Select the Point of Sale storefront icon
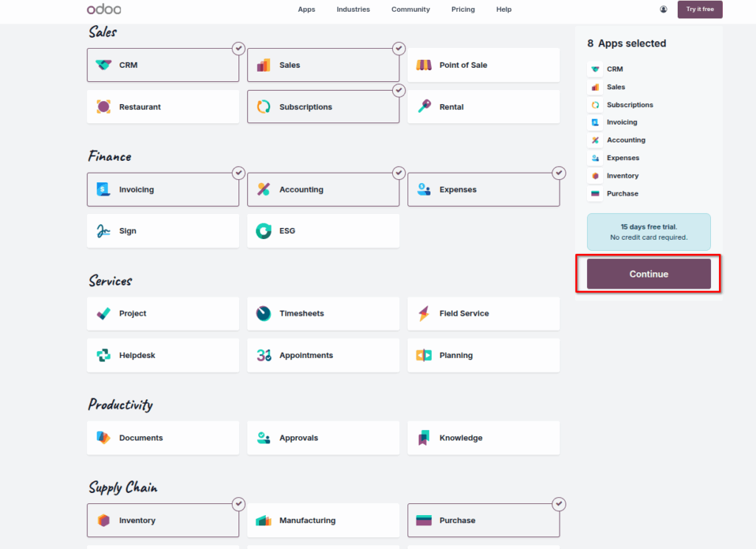The width and height of the screenshot is (756, 549). 424,65
